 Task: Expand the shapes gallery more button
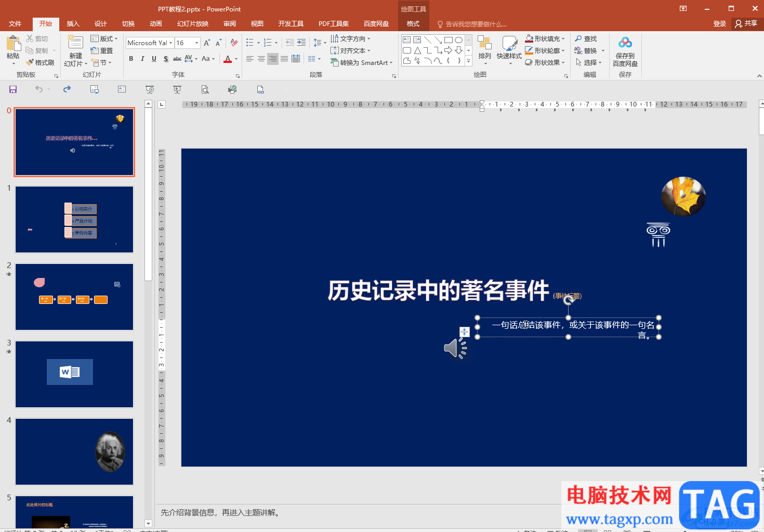click(x=468, y=61)
